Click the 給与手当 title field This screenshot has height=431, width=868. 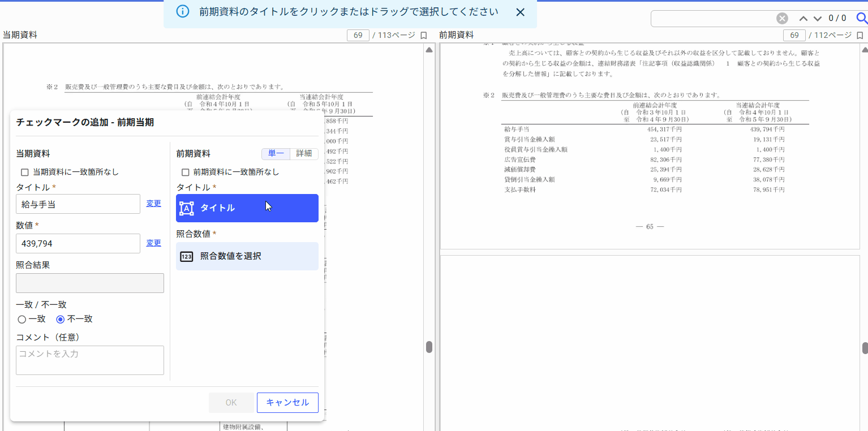(x=78, y=204)
